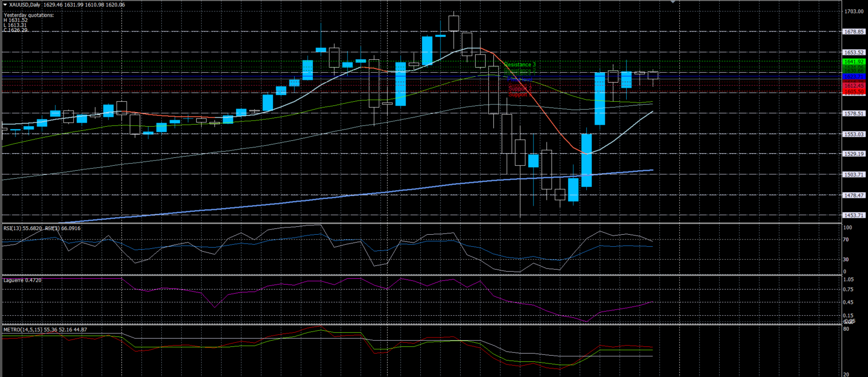Click the 20 level on METRO scale
Image resolution: width=868 pixels, height=377 pixels.
pos(846,374)
